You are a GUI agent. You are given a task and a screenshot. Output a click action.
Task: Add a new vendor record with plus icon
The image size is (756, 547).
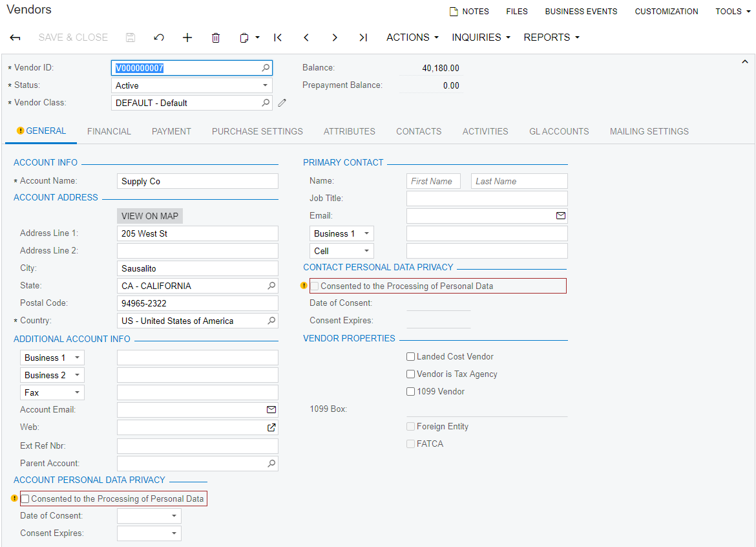pyautogui.click(x=187, y=38)
